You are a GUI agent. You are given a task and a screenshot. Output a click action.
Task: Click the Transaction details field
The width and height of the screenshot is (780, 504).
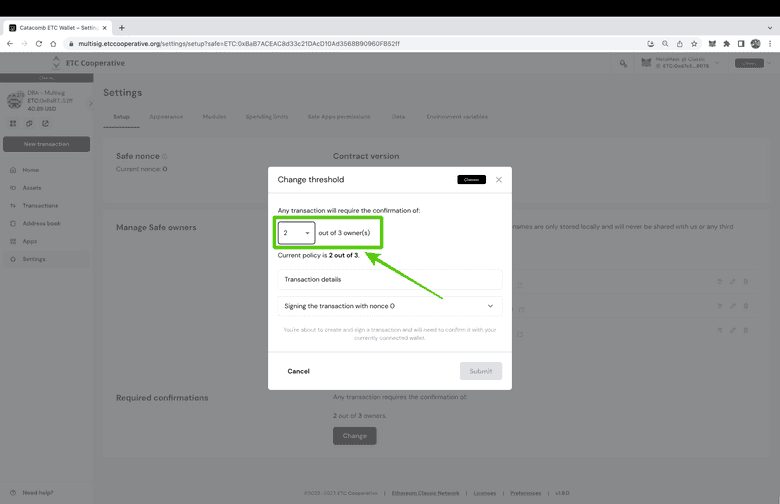(389, 280)
